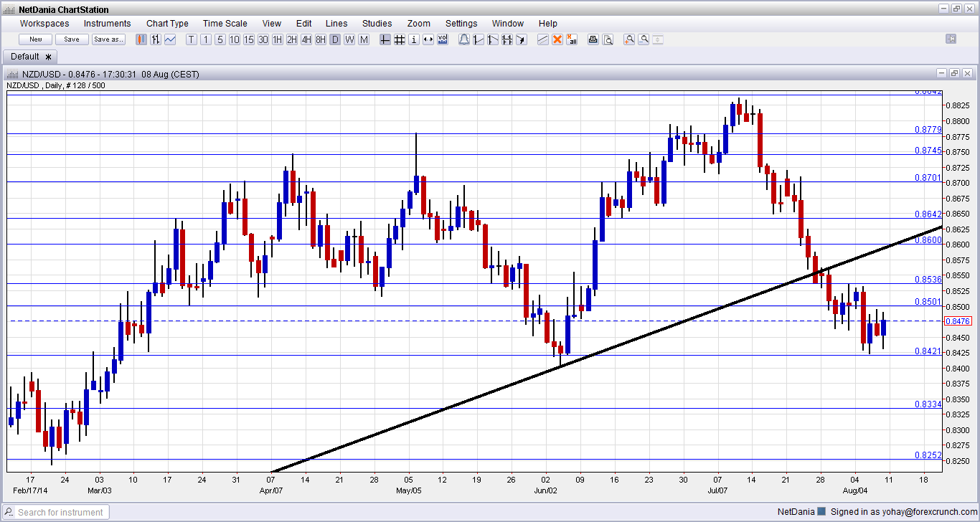The height and width of the screenshot is (522, 980).
Task: Select 2H time scale
Action: click(292, 39)
